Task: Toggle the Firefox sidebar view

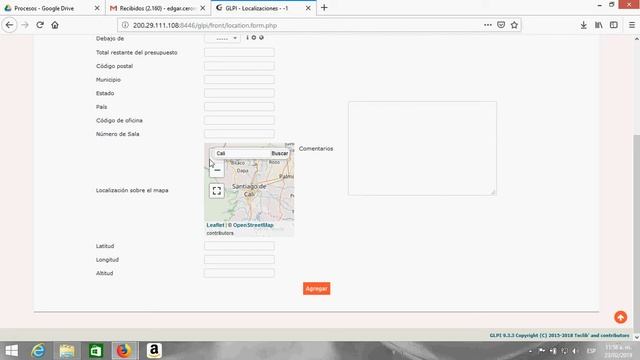Action: click(x=613, y=25)
